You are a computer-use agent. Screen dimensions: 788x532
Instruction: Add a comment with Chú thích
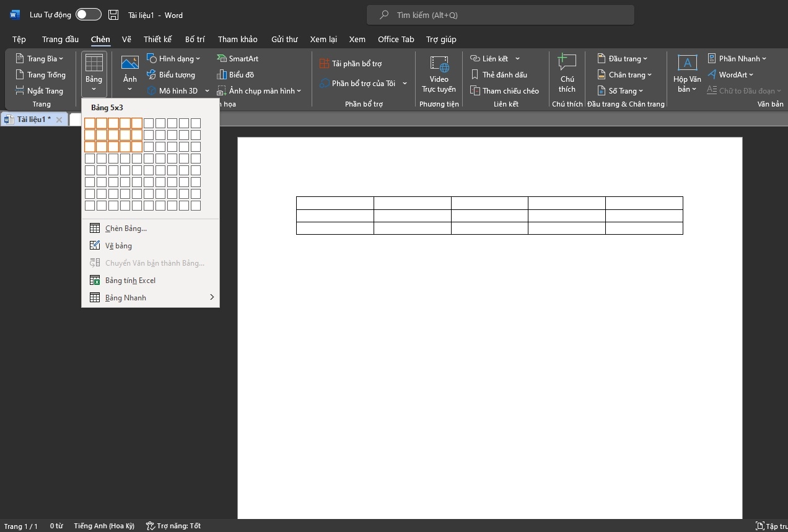[x=567, y=73]
